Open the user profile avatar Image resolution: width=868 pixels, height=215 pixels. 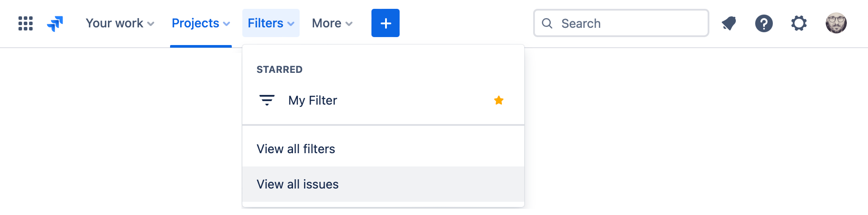pos(836,23)
